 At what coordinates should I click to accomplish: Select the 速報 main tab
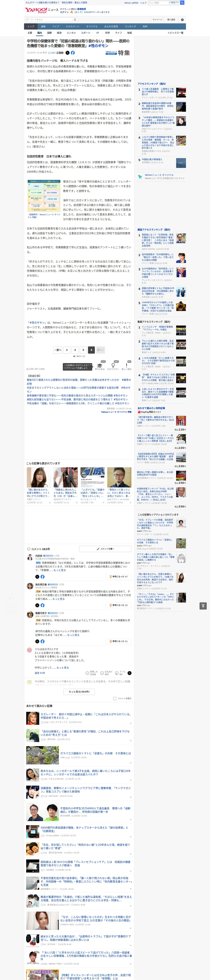pyautogui.click(x=43, y=27)
